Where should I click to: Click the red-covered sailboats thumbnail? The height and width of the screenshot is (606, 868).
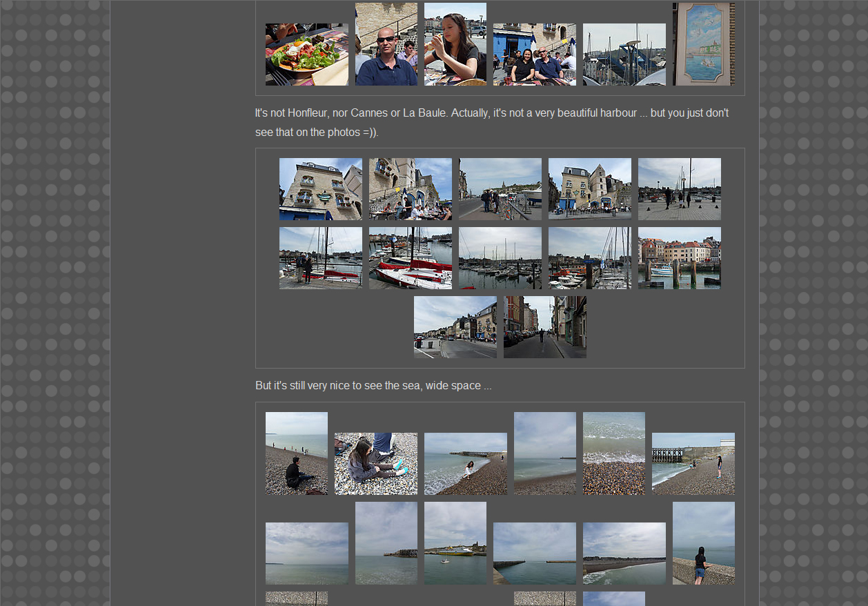coord(410,258)
